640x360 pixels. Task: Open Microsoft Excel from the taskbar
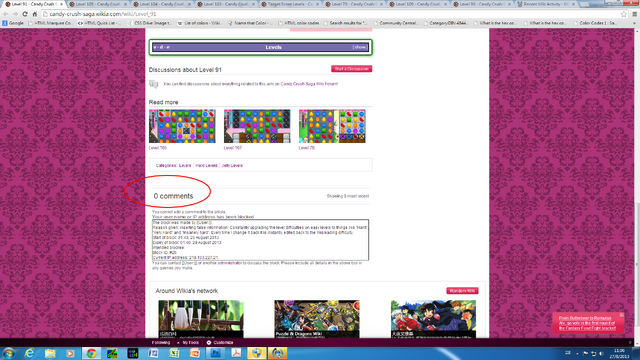click(x=174, y=353)
